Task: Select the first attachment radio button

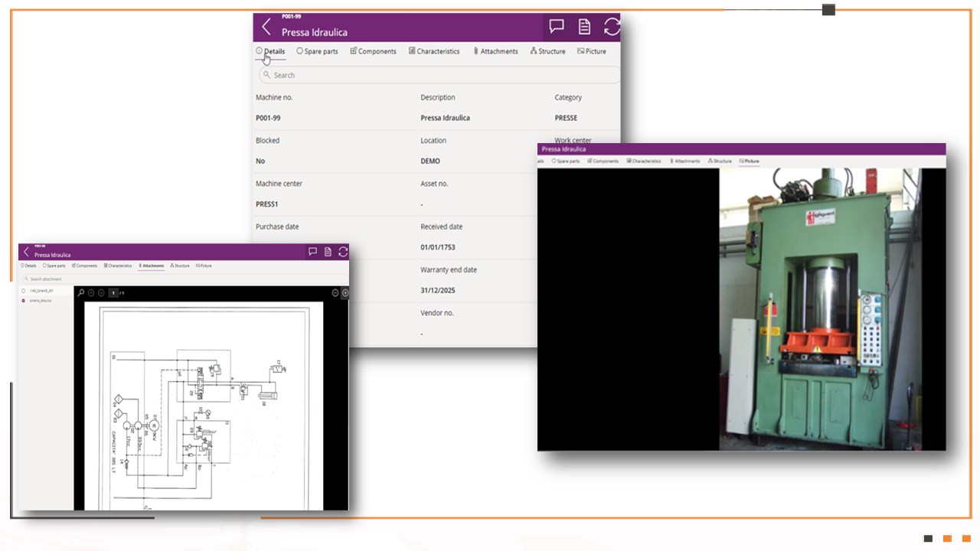Action: [24, 291]
